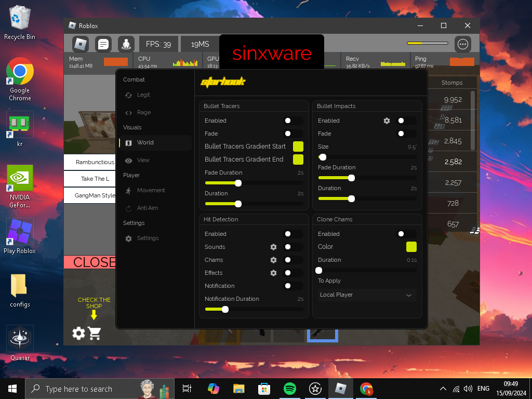Open the Roblox chat icon
This screenshot has width=532, height=399.
pyautogui.click(x=103, y=44)
